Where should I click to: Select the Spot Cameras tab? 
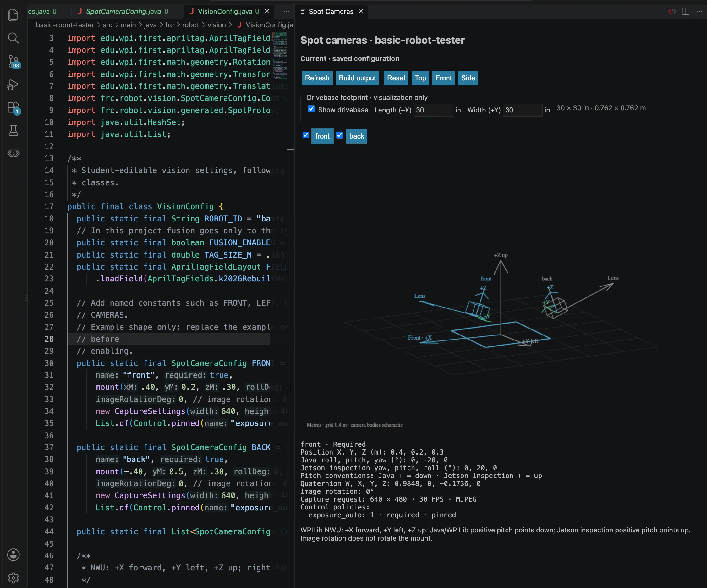pyautogui.click(x=331, y=11)
